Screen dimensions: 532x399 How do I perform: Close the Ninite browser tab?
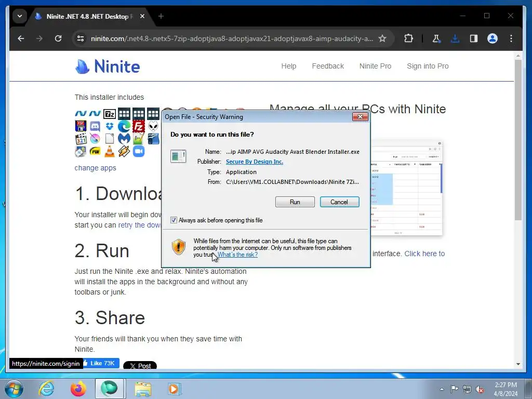(142, 16)
